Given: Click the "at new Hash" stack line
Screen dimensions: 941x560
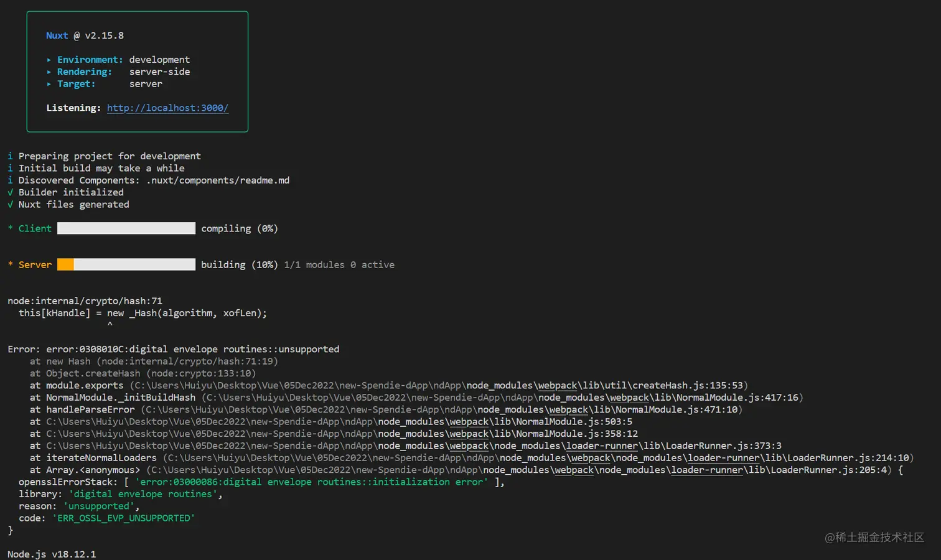Looking at the screenshot, I should coord(154,362).
